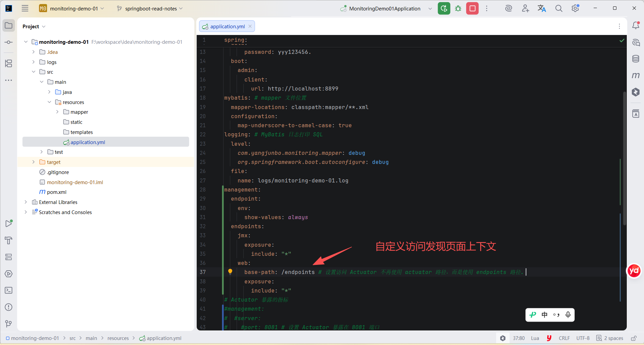Open the Run tool window icon
This screenshot has height=345, width=644.
tap(9, 223)
